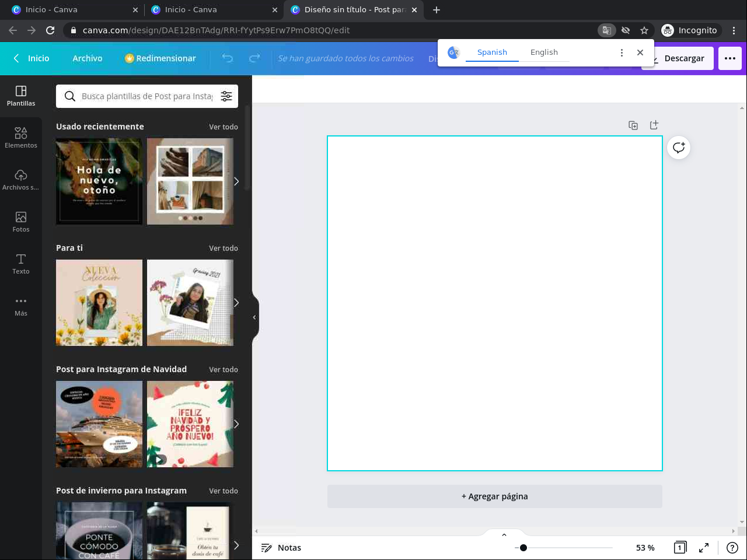Duplicate the current page
Image resolution: width=747 pixels, height=560 pixels.
click(x=633, y=125)
